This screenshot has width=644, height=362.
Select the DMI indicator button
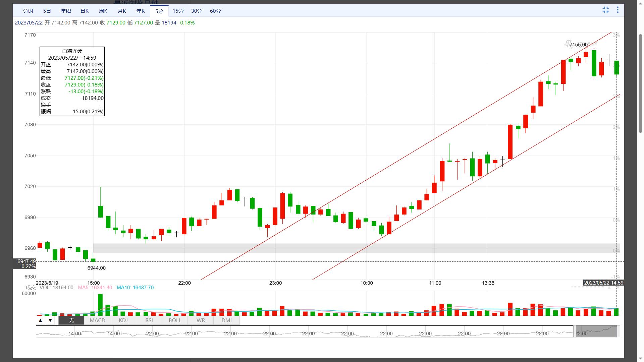tap(226, 320)
